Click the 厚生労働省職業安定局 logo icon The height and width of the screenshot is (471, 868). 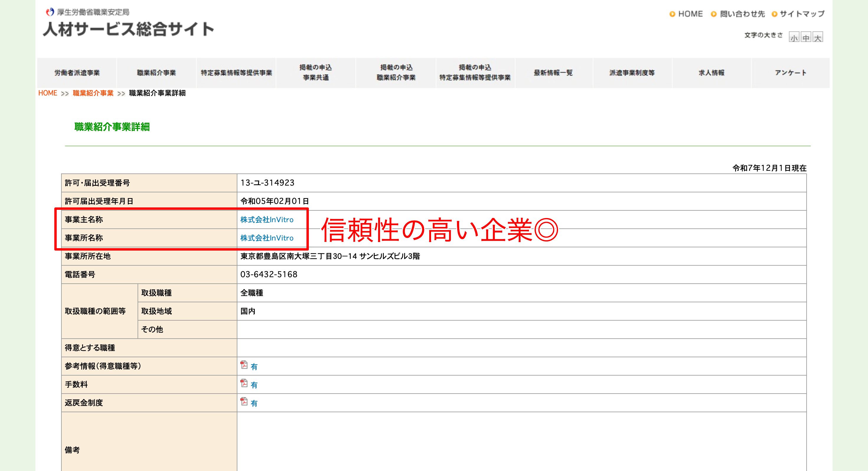(x=50, y=12)
